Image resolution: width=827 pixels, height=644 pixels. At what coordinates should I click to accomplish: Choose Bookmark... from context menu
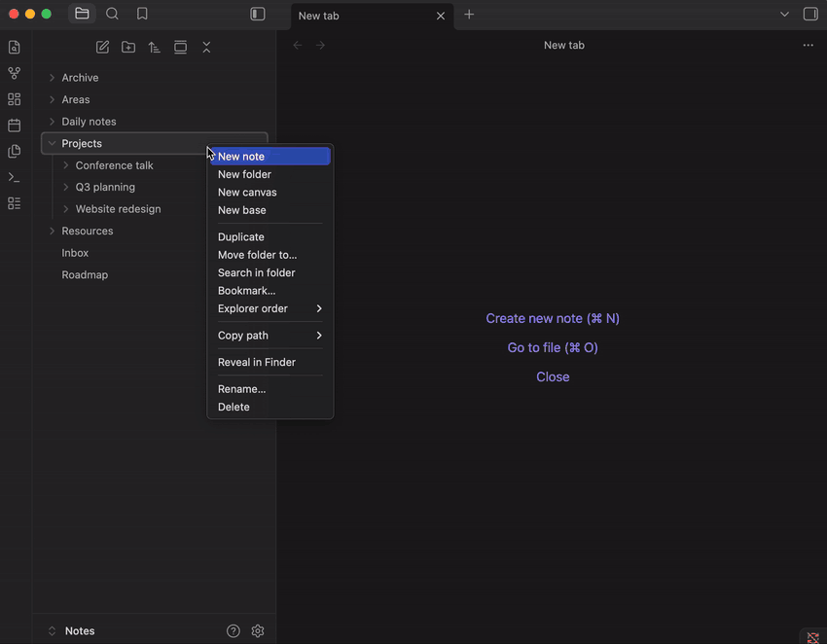click(270, 291)
